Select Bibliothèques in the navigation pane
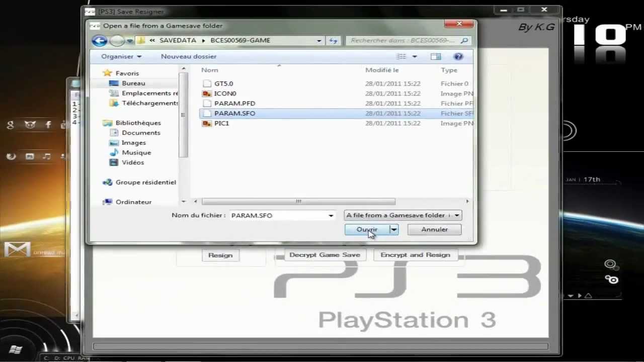This screenshot has width=644, height=362. (138, 123)
